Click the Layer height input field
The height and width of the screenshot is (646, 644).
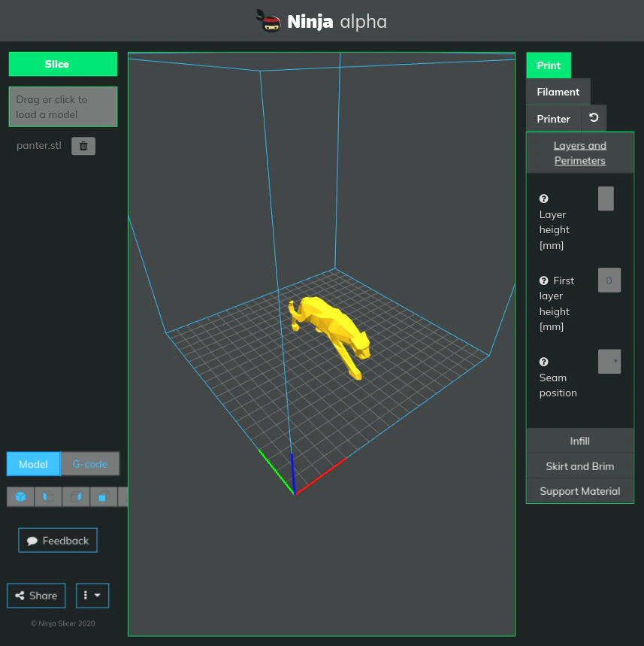tap(606, 199)
